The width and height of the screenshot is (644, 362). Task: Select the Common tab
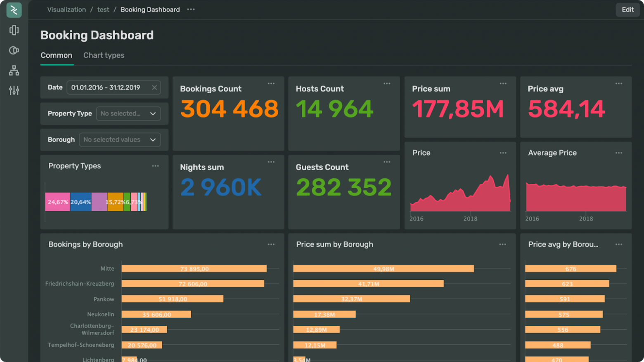point(57,55)
